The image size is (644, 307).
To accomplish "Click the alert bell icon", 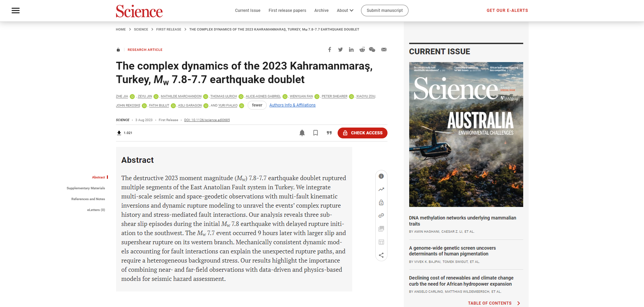I will pos(302,133).
